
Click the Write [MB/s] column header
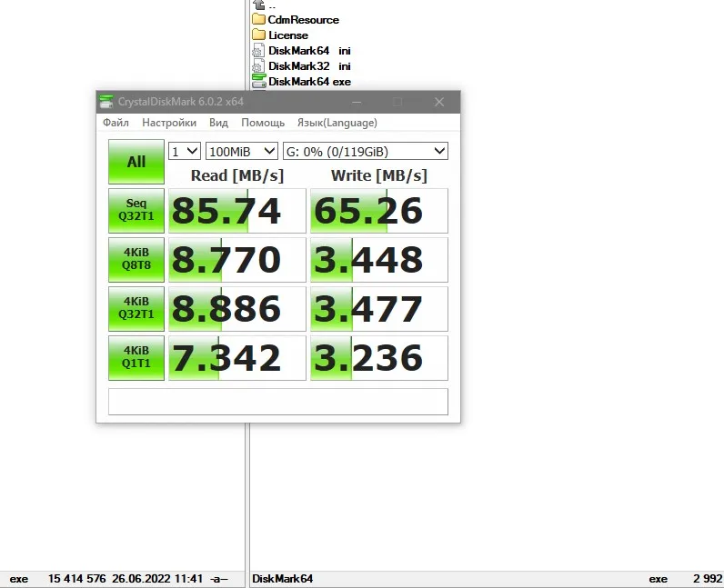[x=379, y=175]
